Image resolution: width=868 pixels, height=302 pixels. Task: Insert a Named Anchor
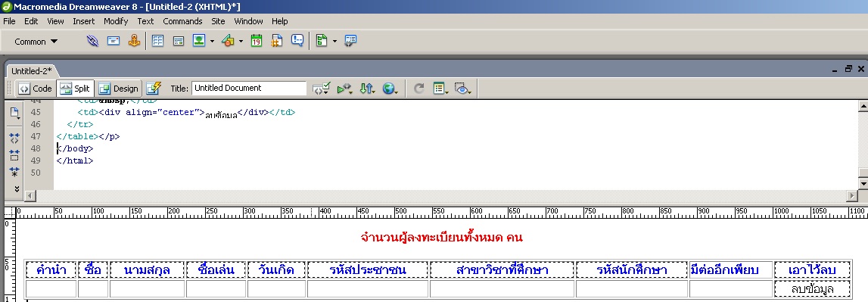pyautogui.click(x=134, y=40)
